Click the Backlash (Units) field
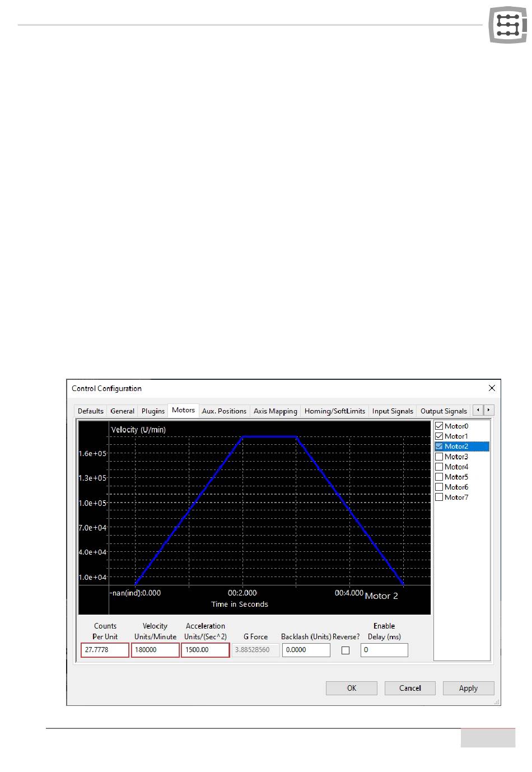Image resolution: width=532 pixels, height=772 pixels. click(x=306, y=650)
